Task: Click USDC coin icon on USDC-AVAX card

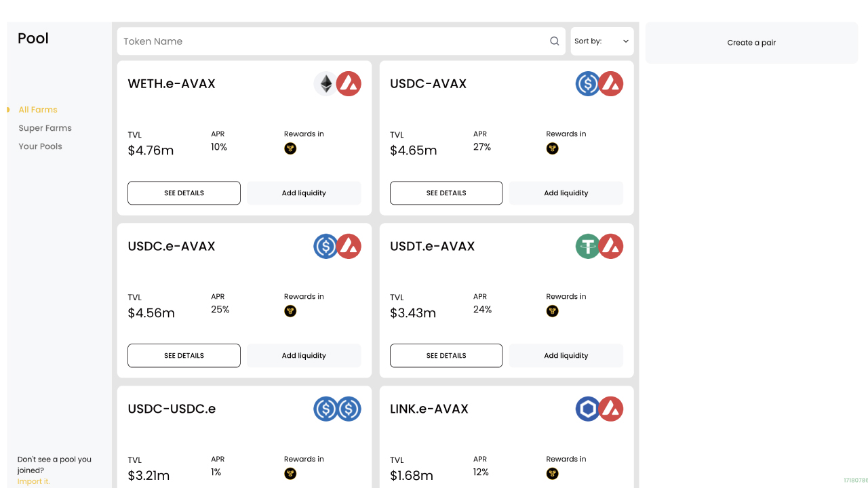Action: tap(588, 83)
